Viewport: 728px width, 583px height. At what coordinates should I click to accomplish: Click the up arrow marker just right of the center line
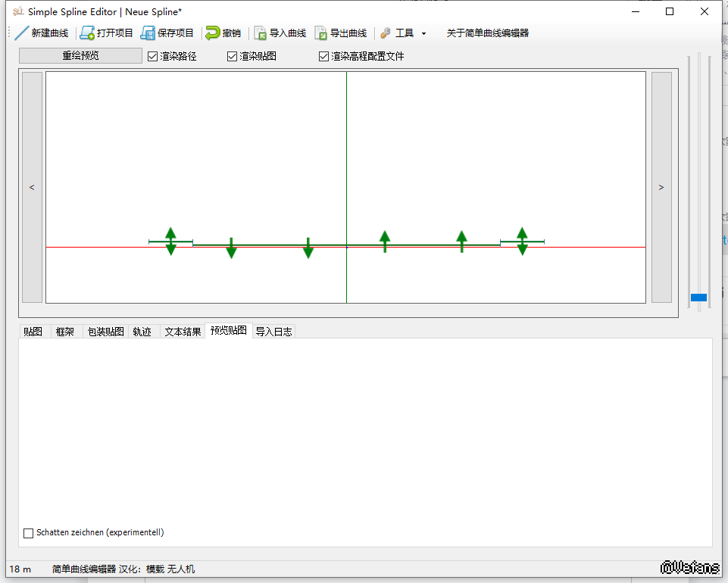(385, 241)
